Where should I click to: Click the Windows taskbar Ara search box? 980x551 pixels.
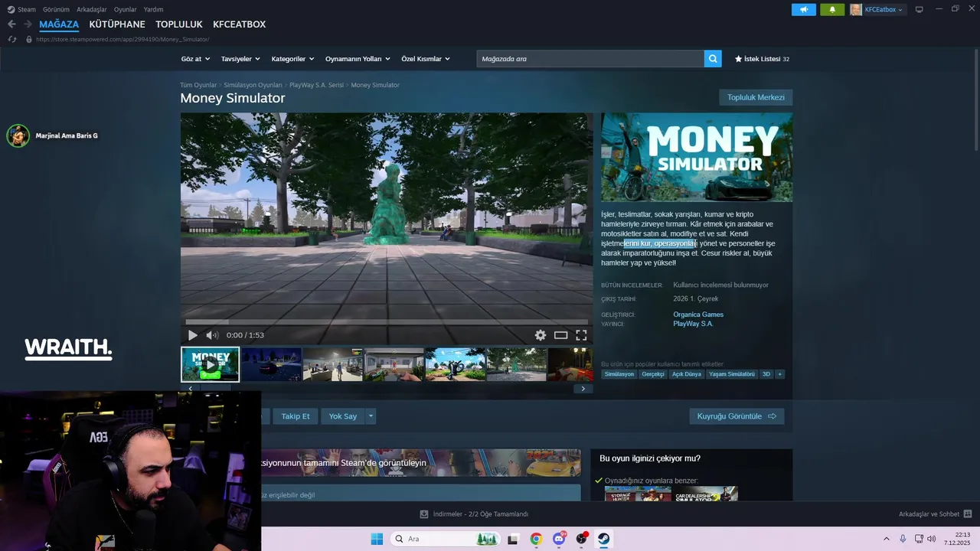(444, 539)
